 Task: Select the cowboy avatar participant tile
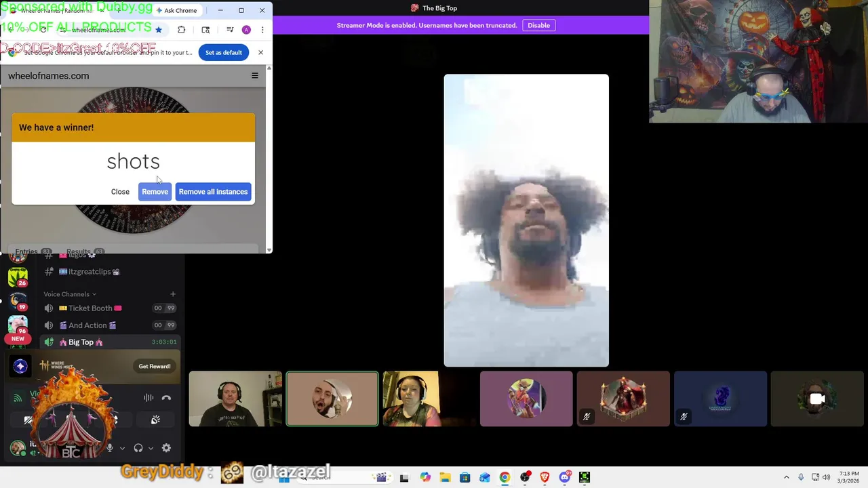pyautogui.click(x=526, y=399)
